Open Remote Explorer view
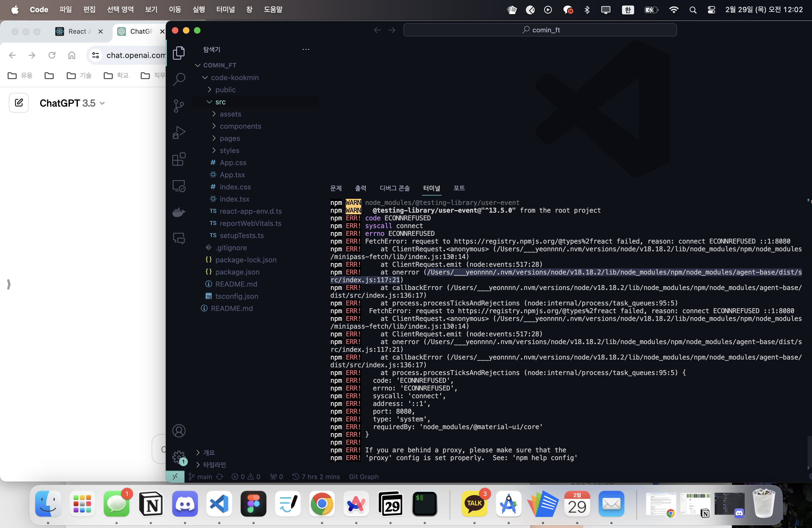Viewport: 812px width, 528px height. [x=179, y=186]
